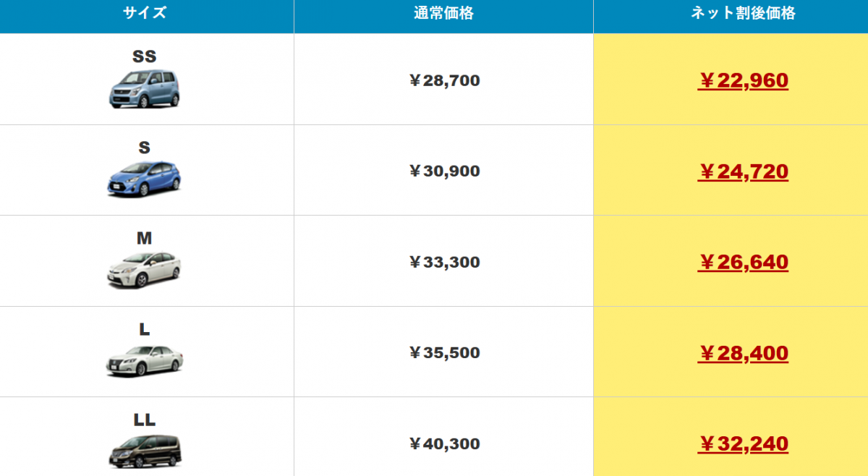Open the ￥22,960 net discount price link
The width and height of the screenshot is (868, 476).
(743, 80)
